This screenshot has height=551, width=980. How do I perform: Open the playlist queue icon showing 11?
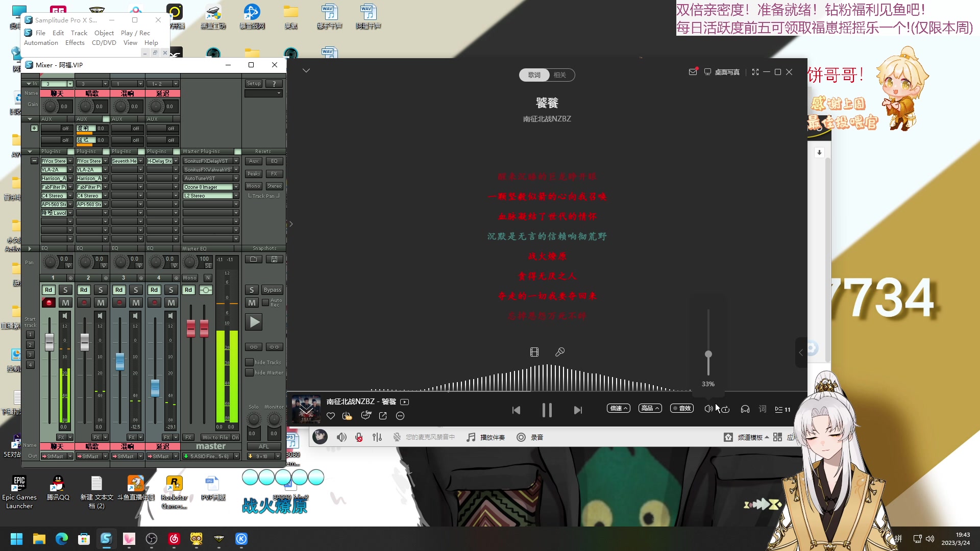(x=782, y=409)
